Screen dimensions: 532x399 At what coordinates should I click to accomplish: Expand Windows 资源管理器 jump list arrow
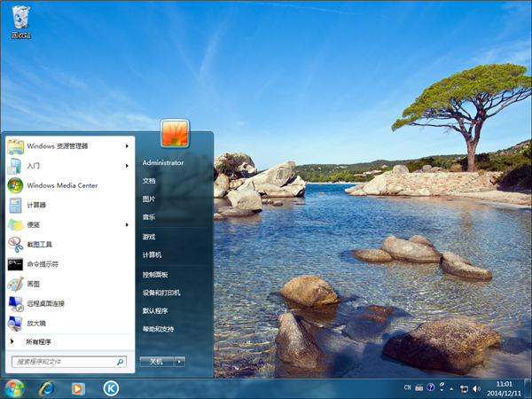tap(127, 145)
